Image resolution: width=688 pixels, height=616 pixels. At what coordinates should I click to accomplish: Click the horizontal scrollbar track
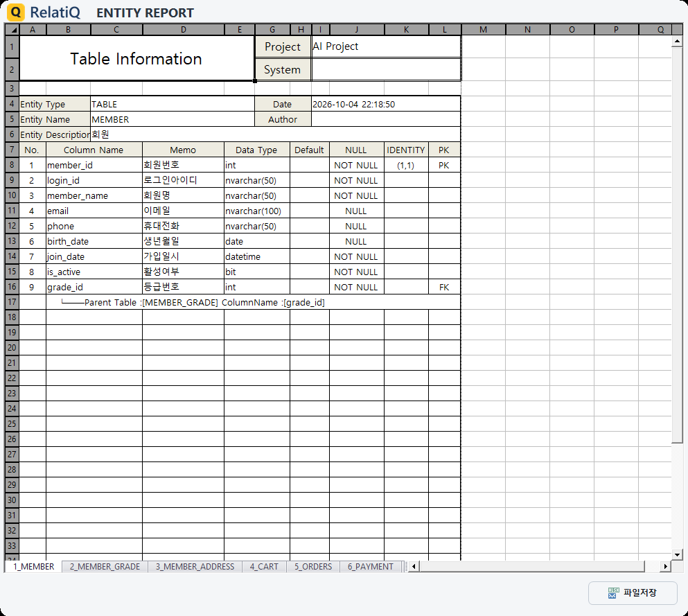click(x=540, y=566)
